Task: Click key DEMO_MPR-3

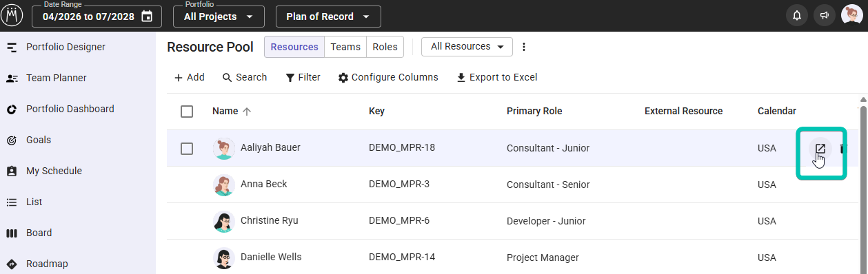Action: coord(399,185)
